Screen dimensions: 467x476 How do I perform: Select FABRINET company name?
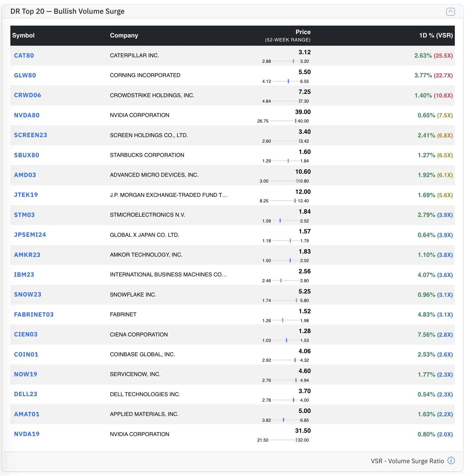[123, 314]
